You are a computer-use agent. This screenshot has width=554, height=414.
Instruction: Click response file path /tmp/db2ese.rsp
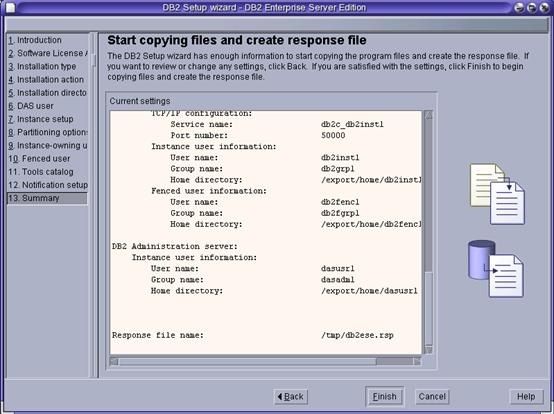[x=357, y=335]
